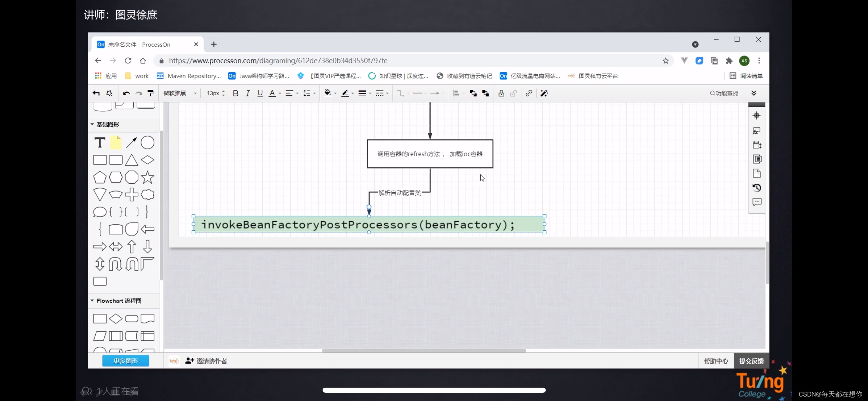Open the history clock panel icon
Image resolution: width=868 pixels, height=401 pixels.
tap(757, 188)
